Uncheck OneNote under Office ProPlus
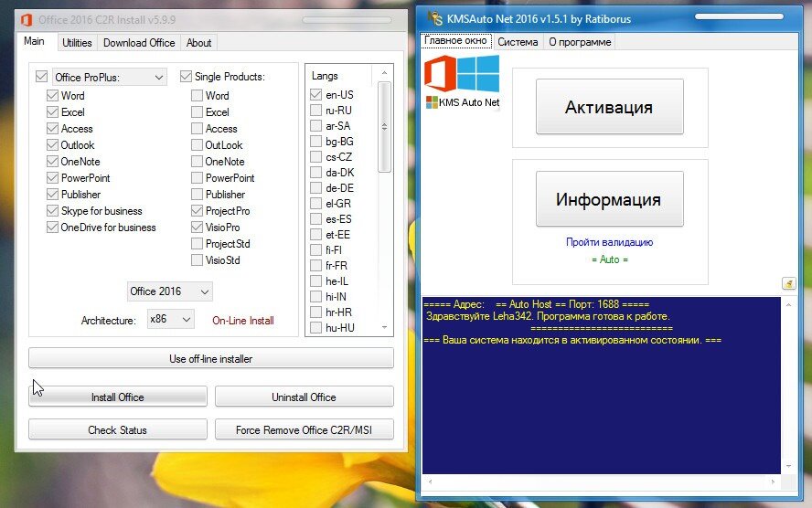 [x=52, y=162]
